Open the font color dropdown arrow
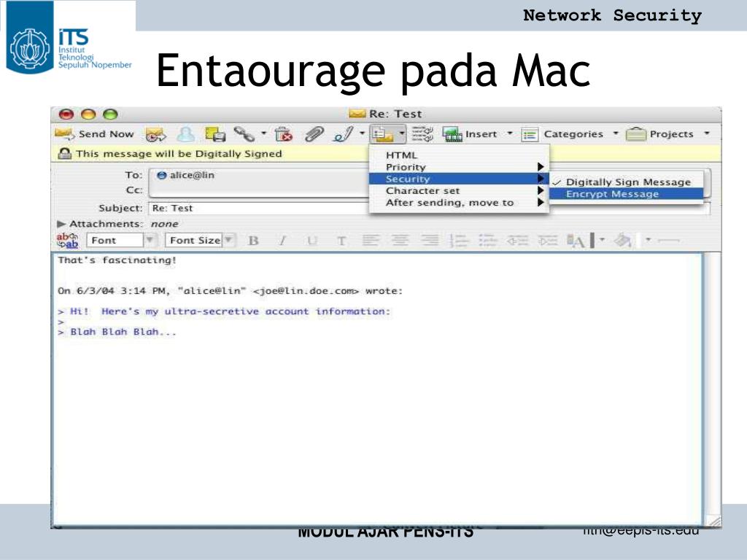 (x=602, y=239)
